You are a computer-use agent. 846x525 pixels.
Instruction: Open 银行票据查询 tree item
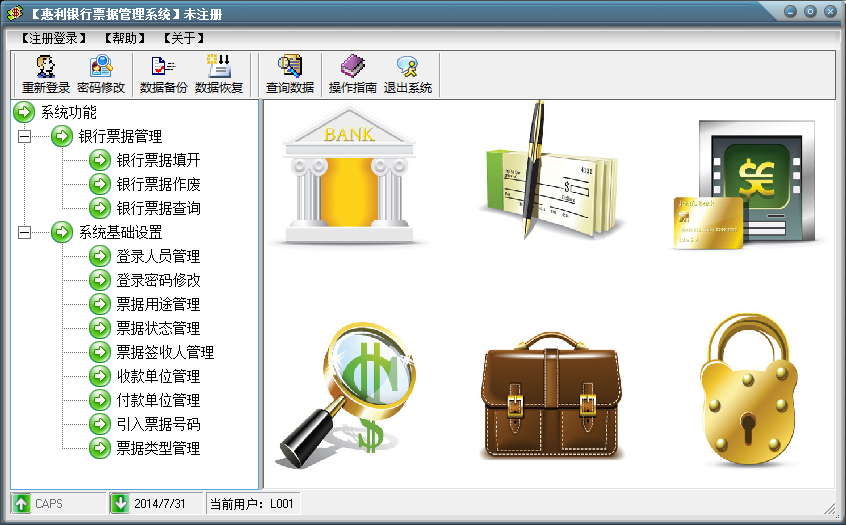point(159,208)
